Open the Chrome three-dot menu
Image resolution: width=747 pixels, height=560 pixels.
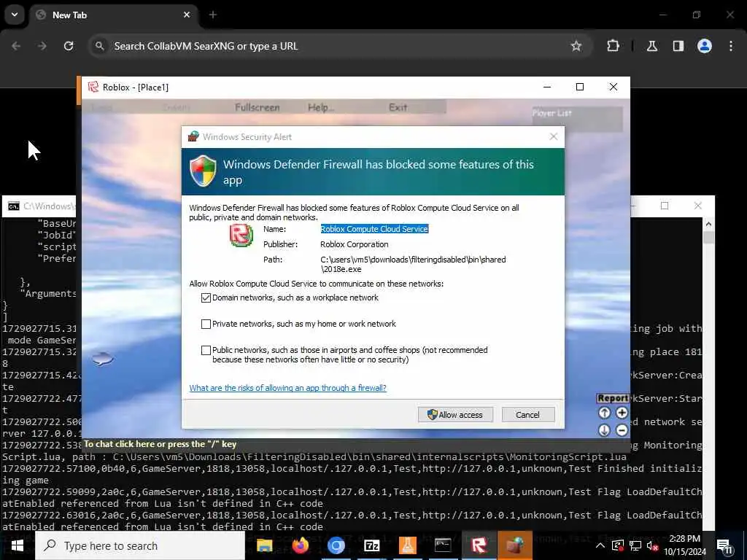pos(731,46)
